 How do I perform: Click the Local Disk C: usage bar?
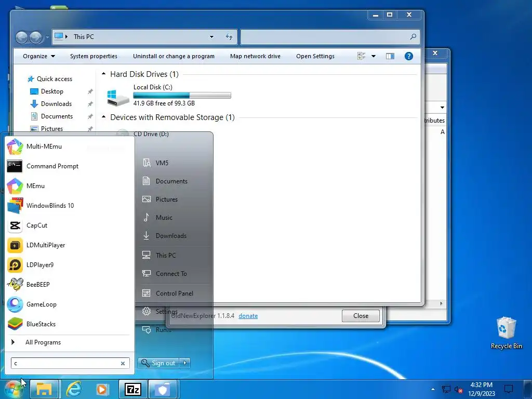point(182,96)
